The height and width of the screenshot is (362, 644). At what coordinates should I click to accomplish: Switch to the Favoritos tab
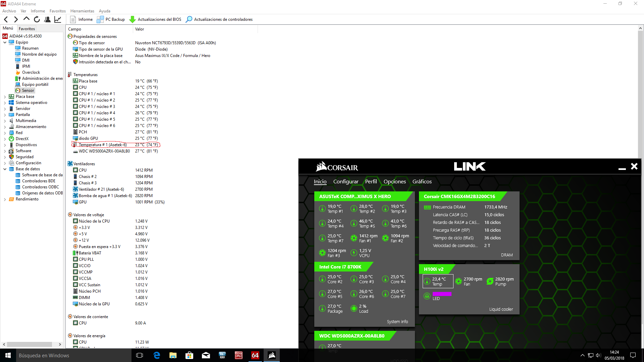(27, 29)
